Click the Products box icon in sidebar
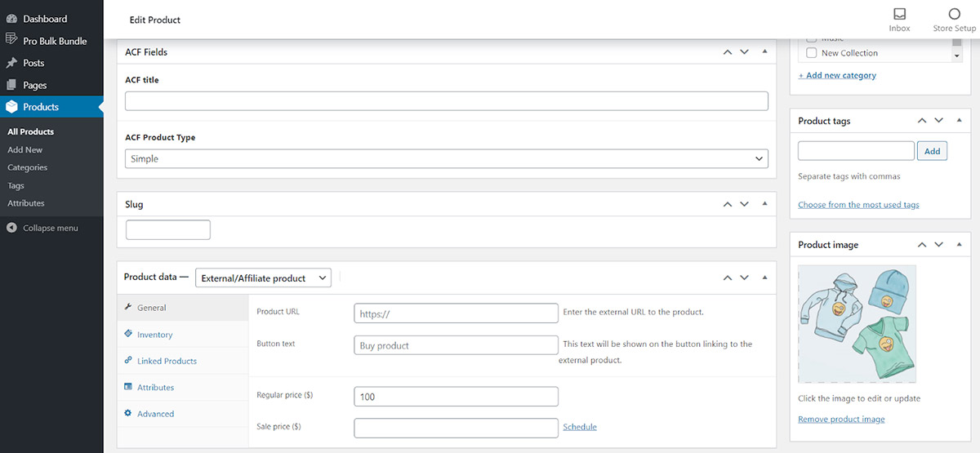The height and width of the screenshot is (453, 980). pyautogui.click(x=11, y=107)
